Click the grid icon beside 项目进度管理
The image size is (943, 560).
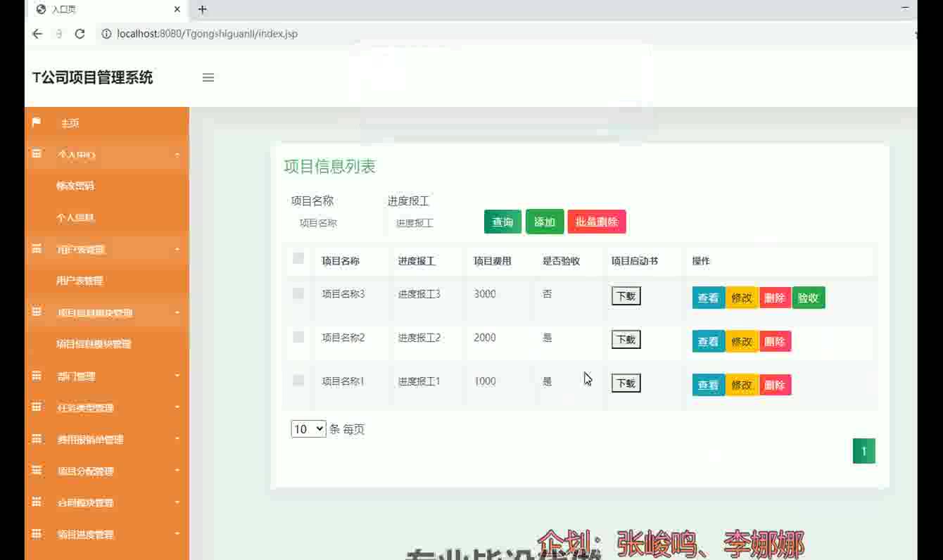(37, 534)
